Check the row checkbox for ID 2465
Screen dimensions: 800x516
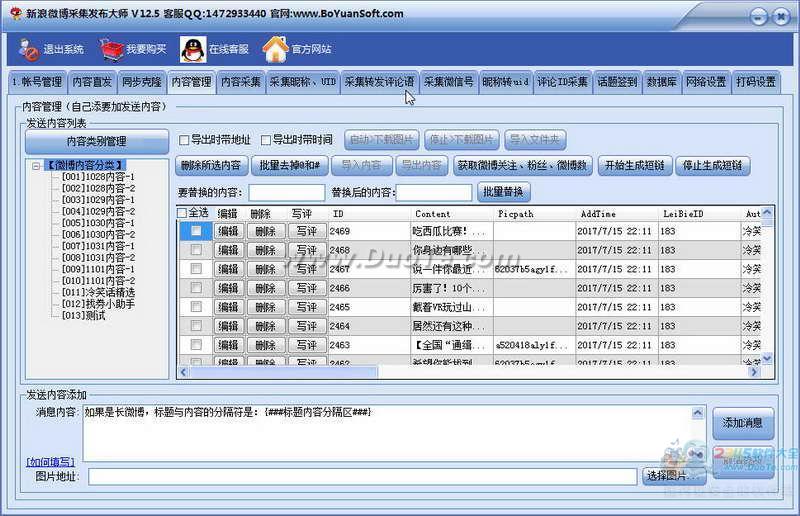[x=196, y=307]
